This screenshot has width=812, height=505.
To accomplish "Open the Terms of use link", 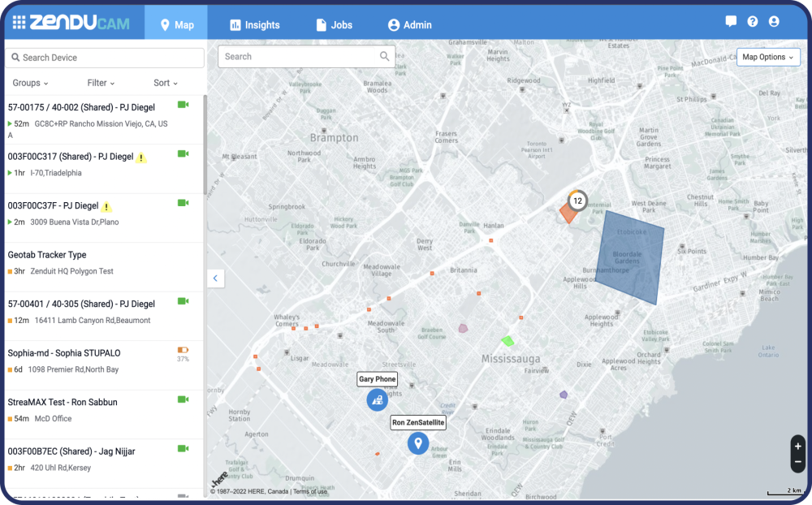I will [x=310, y=491].
